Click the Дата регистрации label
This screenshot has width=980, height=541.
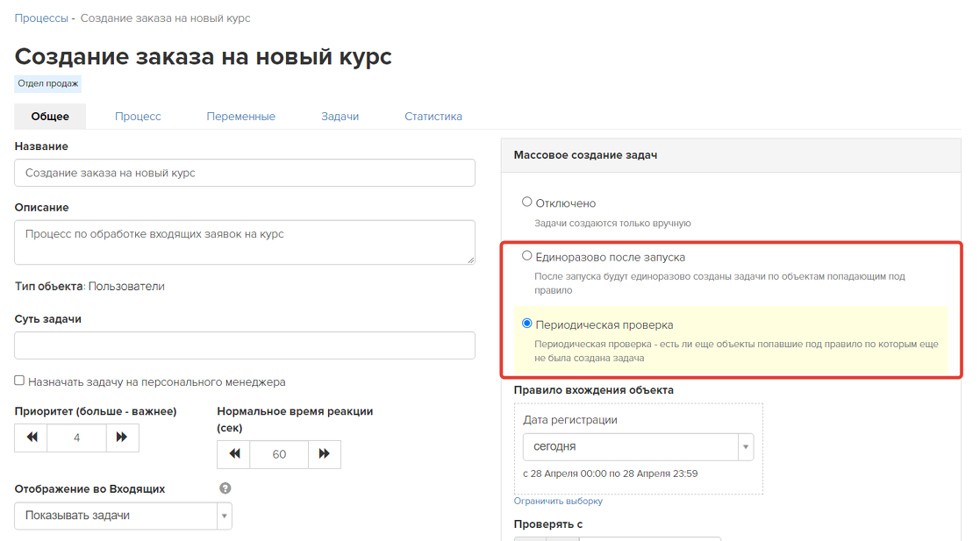pyautogui.click(x=570, y=420)
